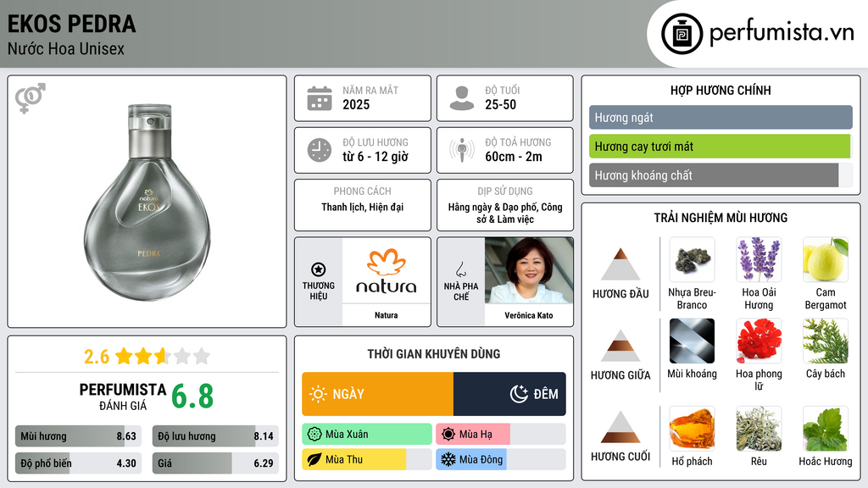Open the Hoắc Hương patchouli image
Viewport: 868px width, 488px height.
tap(826, 429)
